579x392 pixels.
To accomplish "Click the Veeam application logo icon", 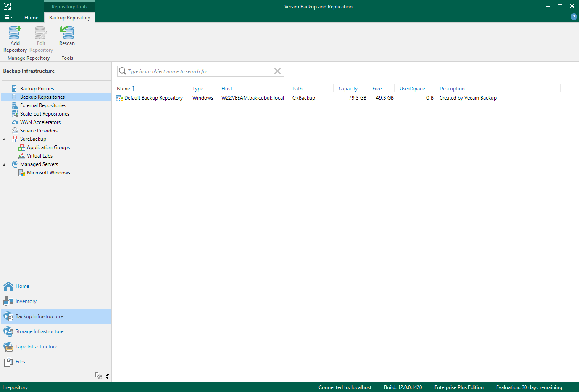I will click(x=7, y=6).
